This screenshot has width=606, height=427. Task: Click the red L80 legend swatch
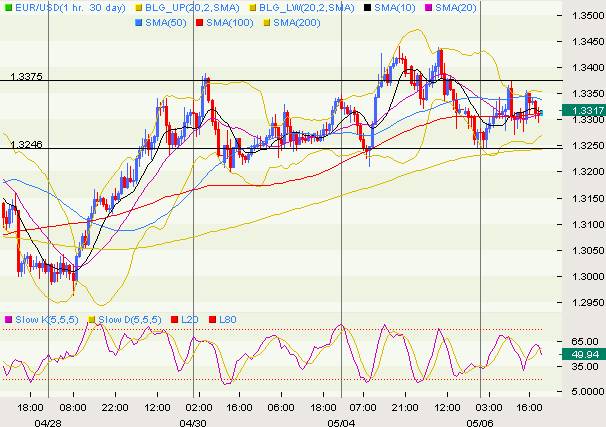pyautogui.click(x=212, y=320)
